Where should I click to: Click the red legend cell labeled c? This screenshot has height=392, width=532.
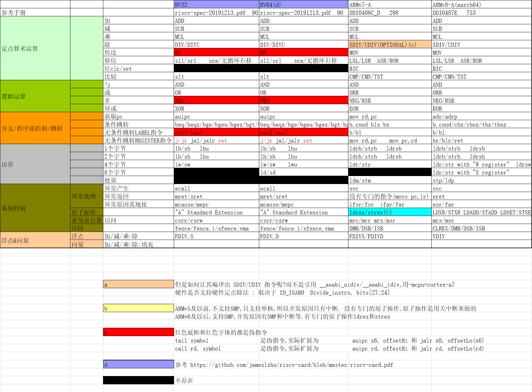138,332
